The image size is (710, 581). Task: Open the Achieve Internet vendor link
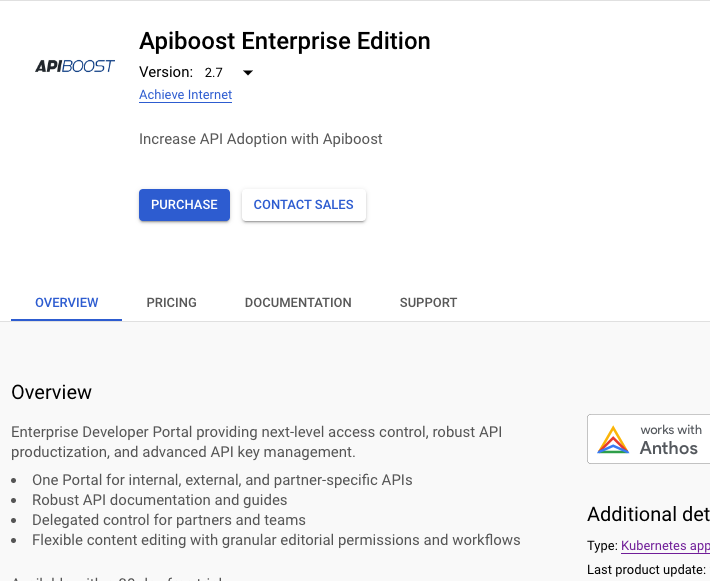click(x=185, y=95)
